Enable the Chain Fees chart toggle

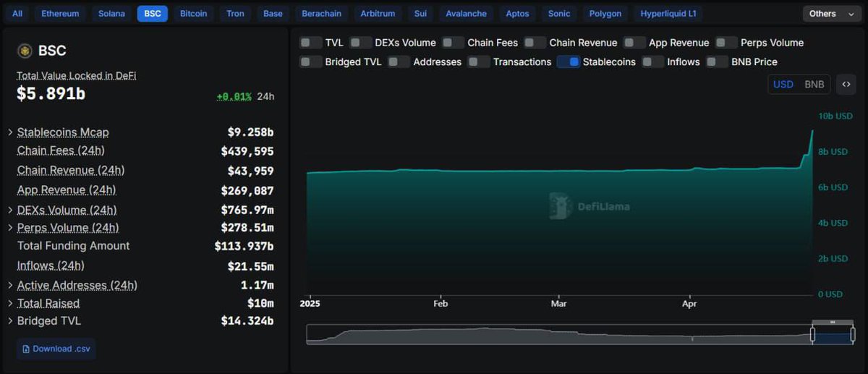pyautogui.click(x=453, y=43)
